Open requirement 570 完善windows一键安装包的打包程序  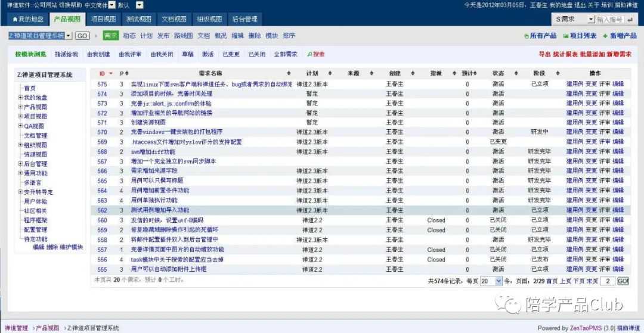click(177, 132)
